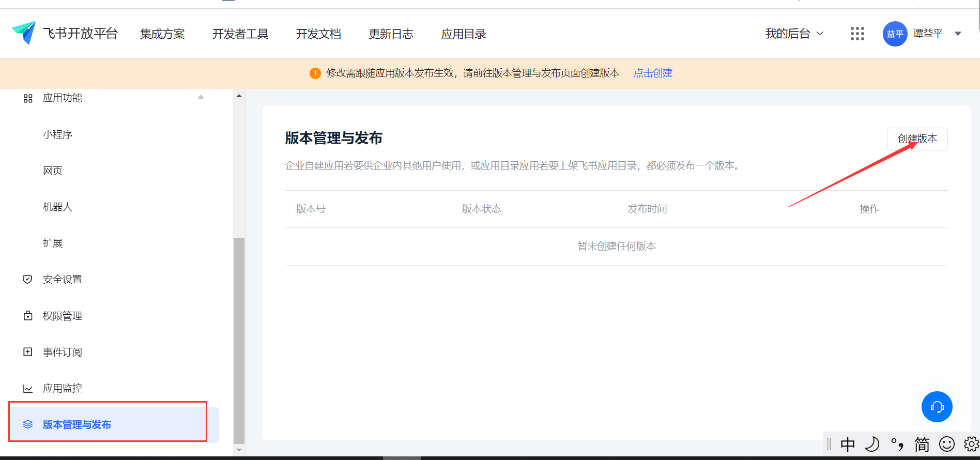Screen dimensions: 980x460
Task: Open the blue customer support headset button
Action: pos(937,407)
